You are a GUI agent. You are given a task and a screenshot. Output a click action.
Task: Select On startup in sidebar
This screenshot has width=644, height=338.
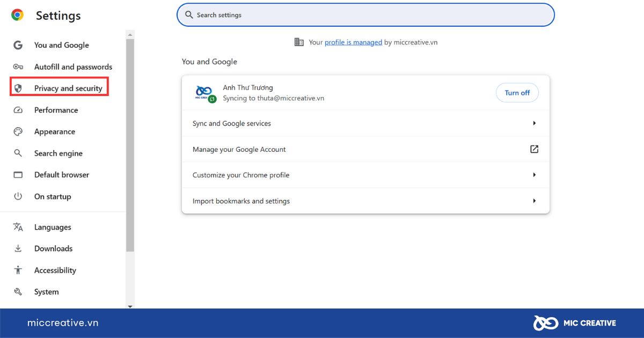coord(53,196)
